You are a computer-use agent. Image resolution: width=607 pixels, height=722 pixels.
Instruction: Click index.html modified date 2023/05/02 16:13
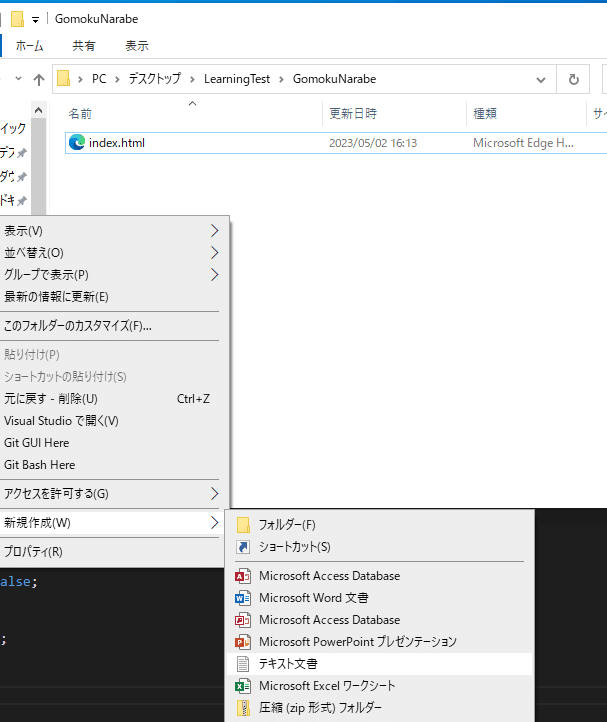tap(373, 143)
